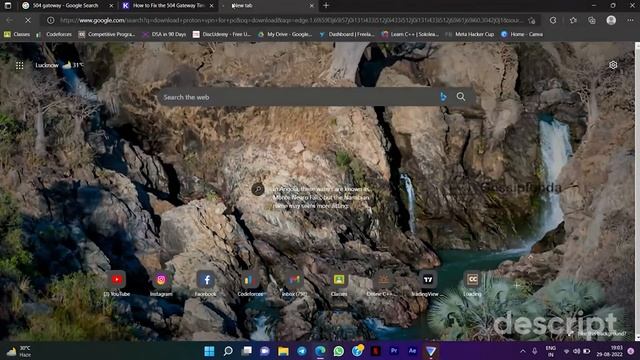This screenshot has height=360, width=640.
Task: Add this page to favorites
Action: [531, 20]
